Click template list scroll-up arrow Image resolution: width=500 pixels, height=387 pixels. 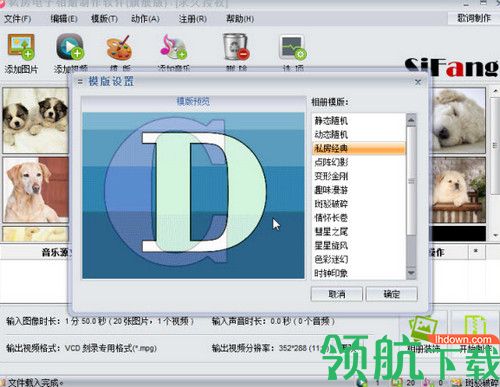click(411, 120)
